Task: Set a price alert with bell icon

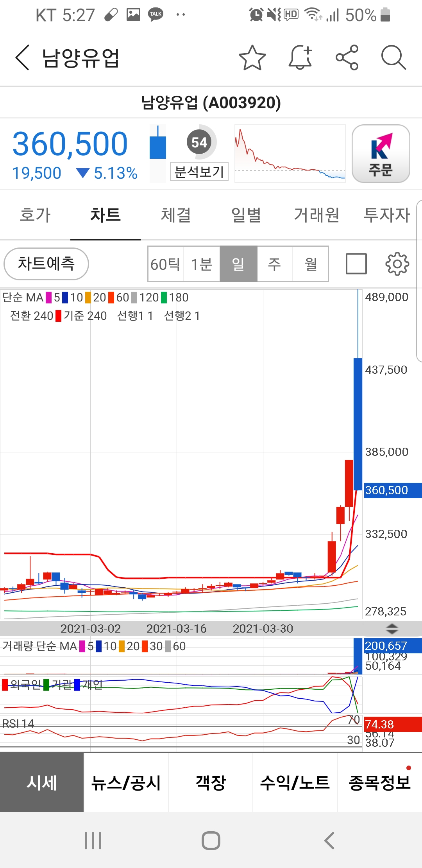Action: pyautogui.click(x=300, y=57)
